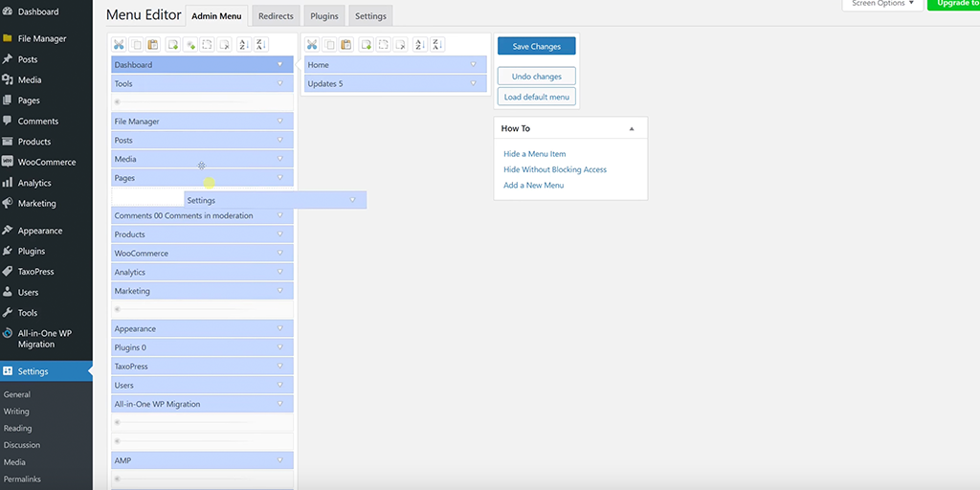The image size is (980, 490).
Task: Select the Analytics item in editor list
Action: (202, 272)
